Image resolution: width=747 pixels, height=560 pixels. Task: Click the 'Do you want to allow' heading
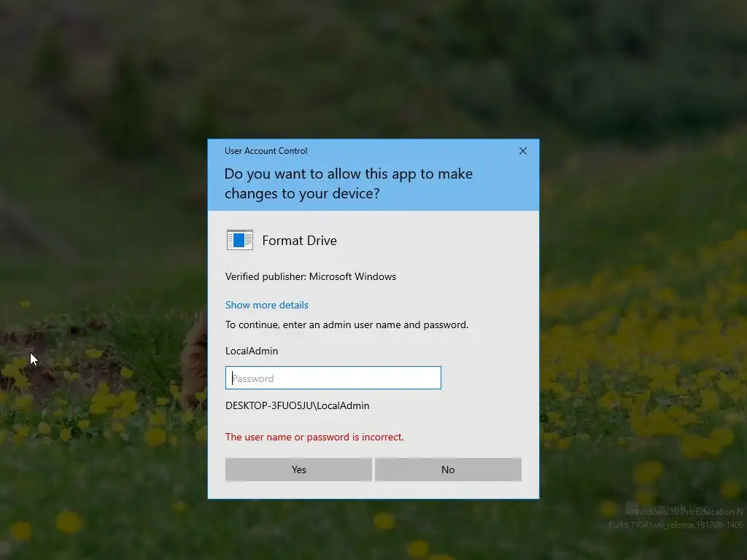tap(348, 183)
